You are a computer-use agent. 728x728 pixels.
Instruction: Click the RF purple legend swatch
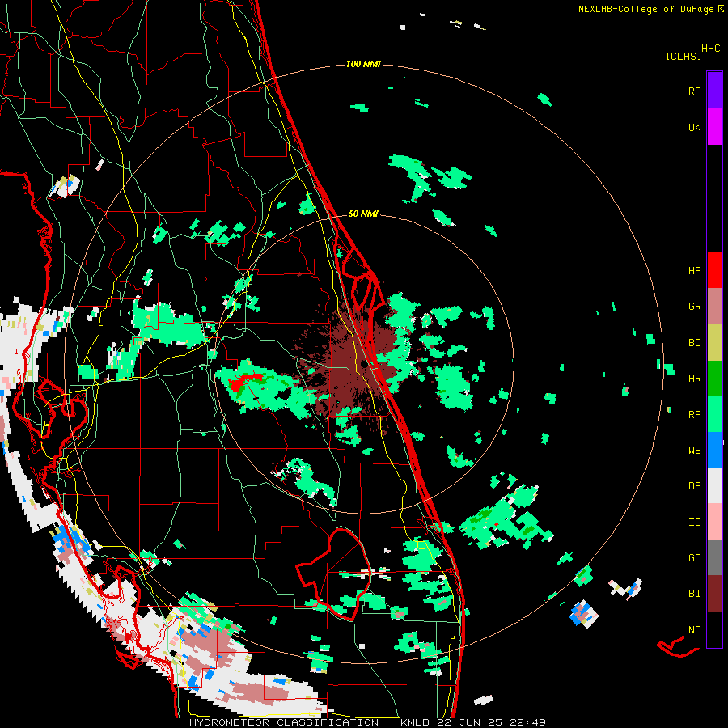click(x=714, y=91)
